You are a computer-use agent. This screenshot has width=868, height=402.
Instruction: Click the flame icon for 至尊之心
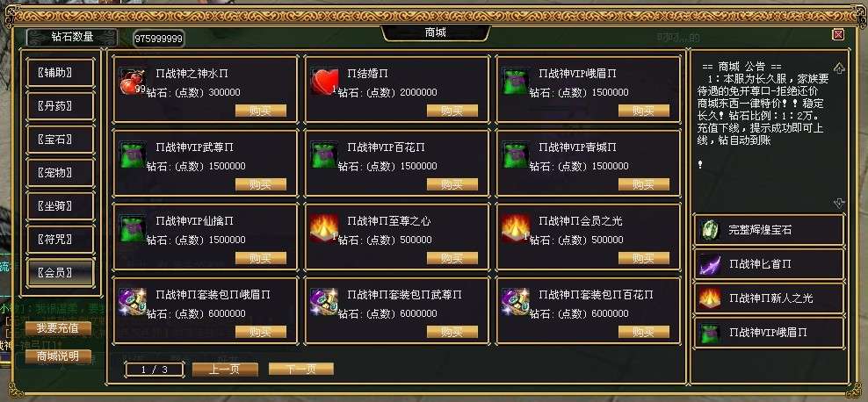click(x=324, y=229)
